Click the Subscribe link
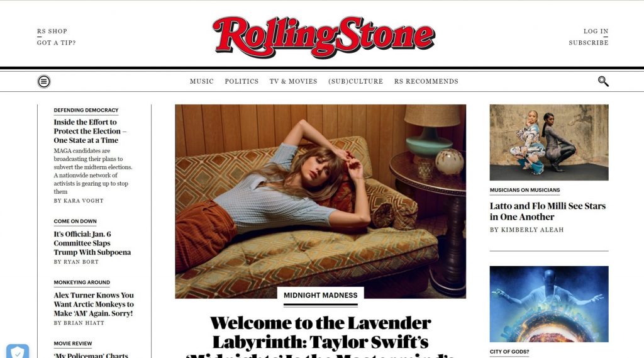The image size is (644, 358). [589, 43]
